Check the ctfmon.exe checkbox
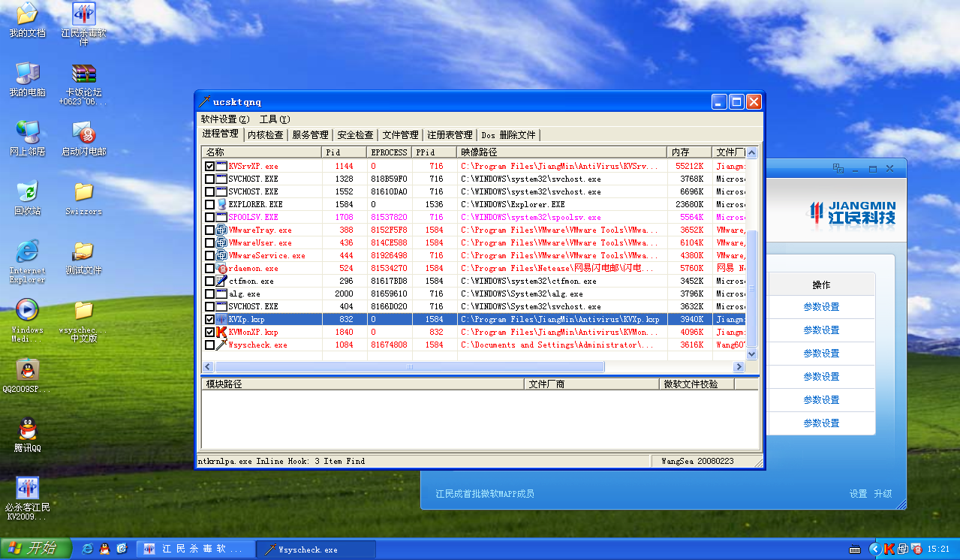The width and height of the screenshot is (960, 560). [209, 281]
